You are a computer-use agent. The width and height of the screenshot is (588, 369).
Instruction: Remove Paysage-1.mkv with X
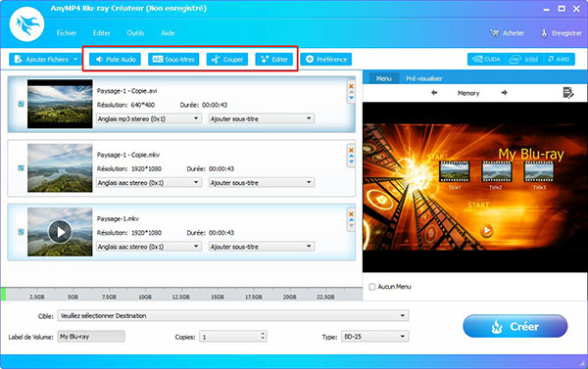tap(352, 214)
